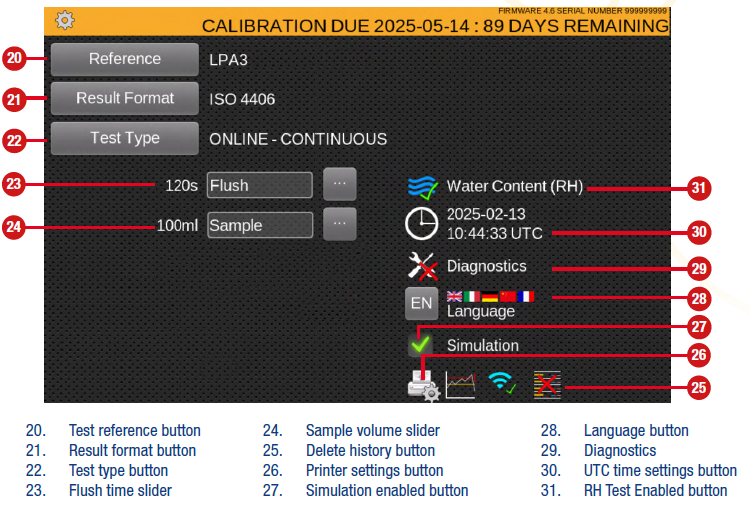The height and width of the screenshot is (508, 750).
Task: Click the Reference button
Action: click(125, 59)
